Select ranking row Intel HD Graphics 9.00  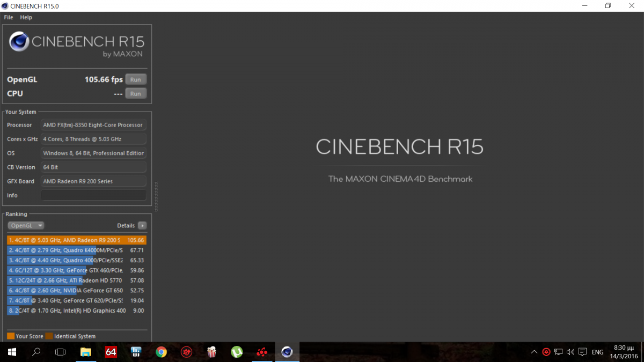point(77,311)
